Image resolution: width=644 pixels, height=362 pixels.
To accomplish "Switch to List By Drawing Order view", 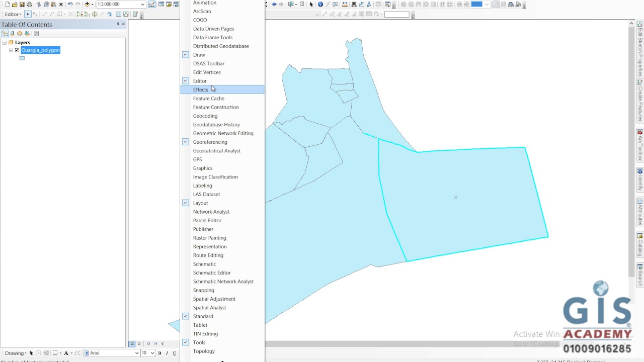I will pyautogui.click(x=5, y=34).
